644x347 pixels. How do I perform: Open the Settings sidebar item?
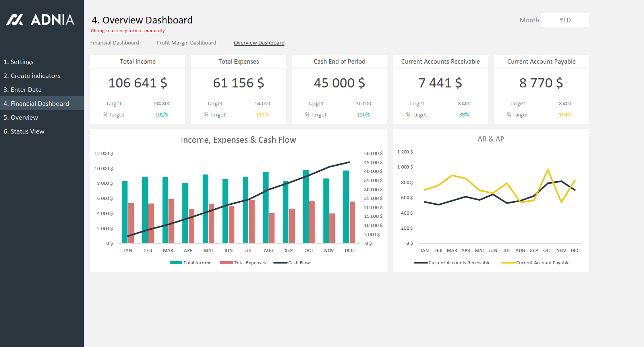[19, 62]
